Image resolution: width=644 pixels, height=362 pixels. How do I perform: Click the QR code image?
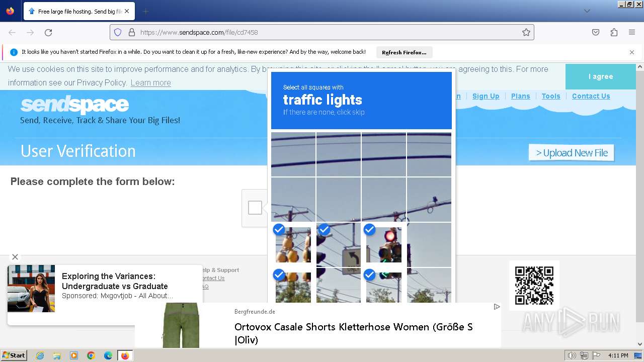(x=534, y=286)
